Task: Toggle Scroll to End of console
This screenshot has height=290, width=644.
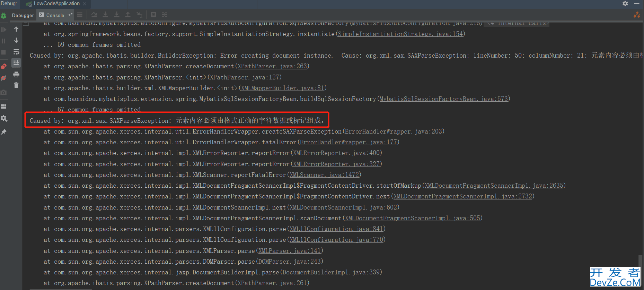Action: click(x=16, y=63)
